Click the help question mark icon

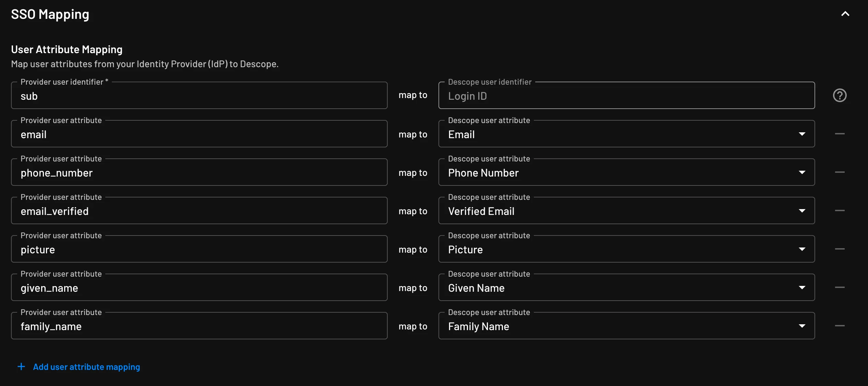point(839,95)
